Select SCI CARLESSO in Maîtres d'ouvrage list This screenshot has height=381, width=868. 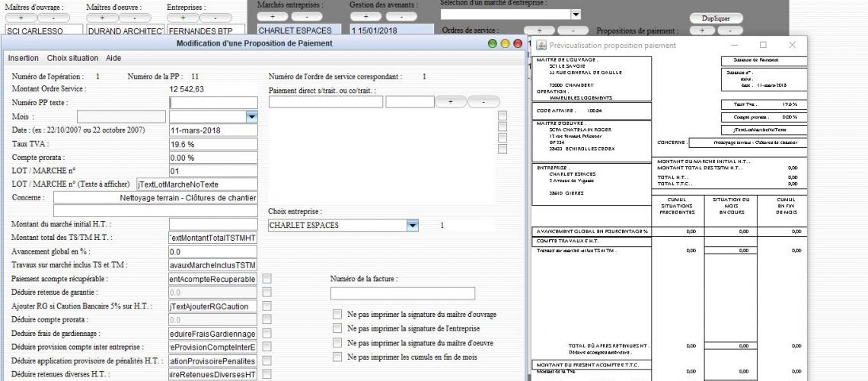click(x=43, y=31)
